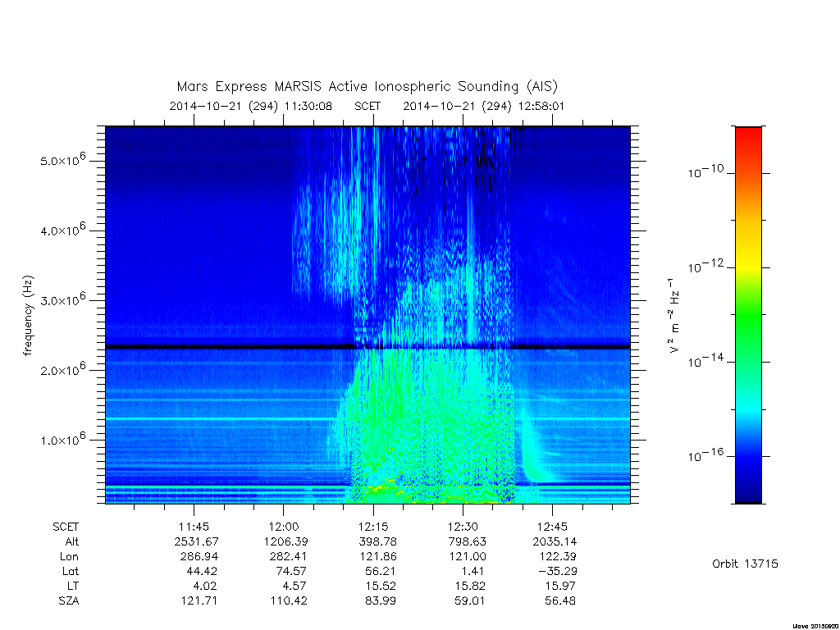
Task: Click the plot title mentioning MARSIS
Action: pyautogui.click(x=367, y=87)
